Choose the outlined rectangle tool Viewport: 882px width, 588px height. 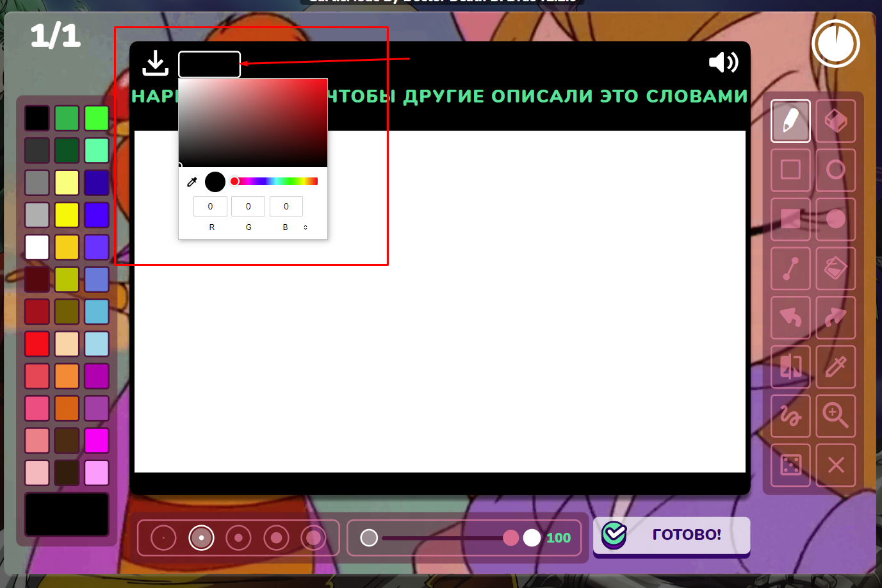click(790, 170)
